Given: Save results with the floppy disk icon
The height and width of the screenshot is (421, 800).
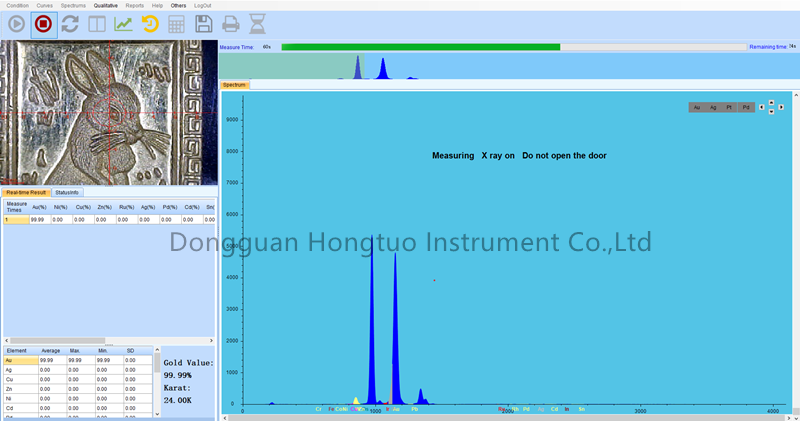Looking at the screenshot, I should [204, 24].
